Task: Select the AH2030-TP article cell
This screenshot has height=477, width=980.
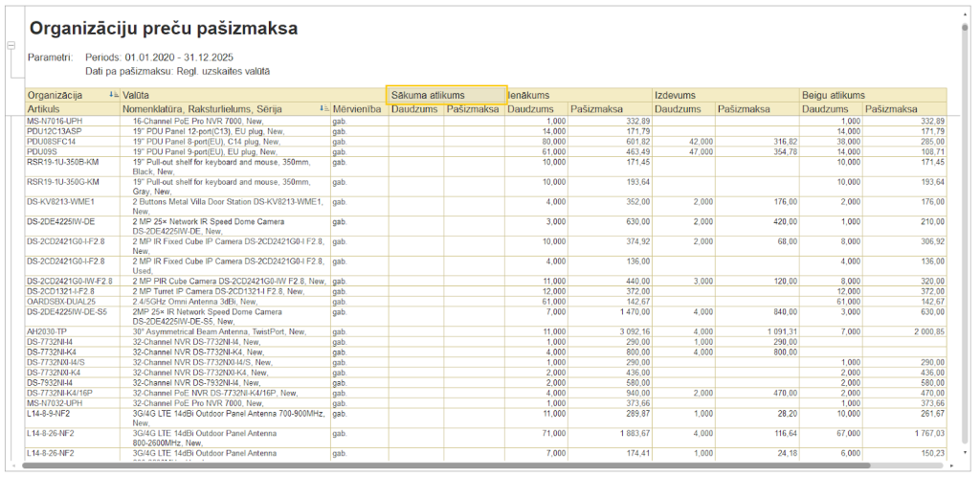Action: click(48, 330)
